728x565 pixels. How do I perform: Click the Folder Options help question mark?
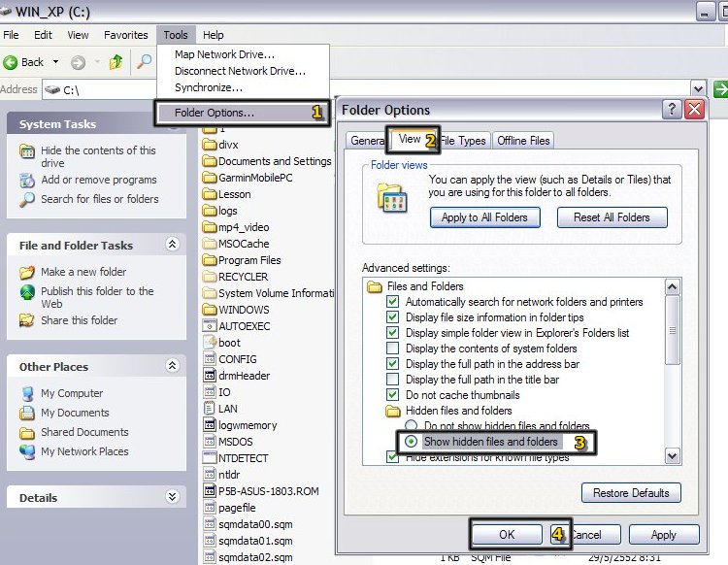pos(672,110)
